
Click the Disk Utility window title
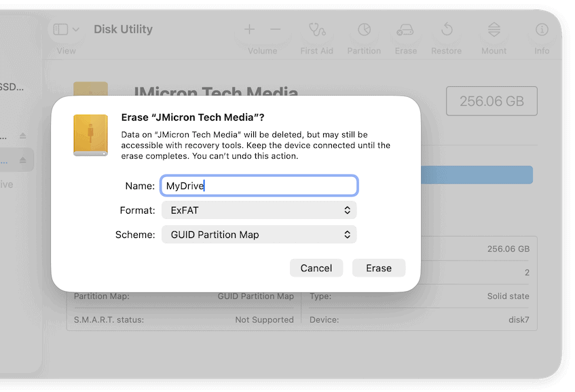pyautogui.click(x=124, y=29)
